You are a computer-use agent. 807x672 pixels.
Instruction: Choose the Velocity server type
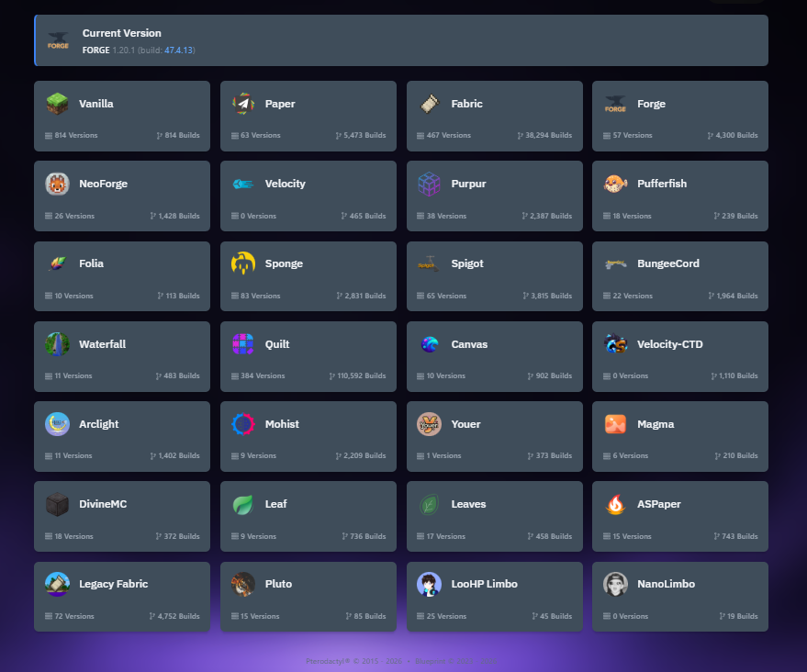(x=308, y=196)
